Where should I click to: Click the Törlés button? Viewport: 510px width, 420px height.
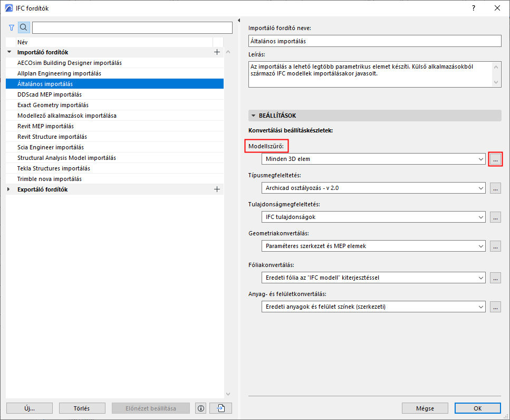click(x=82, y=408)
